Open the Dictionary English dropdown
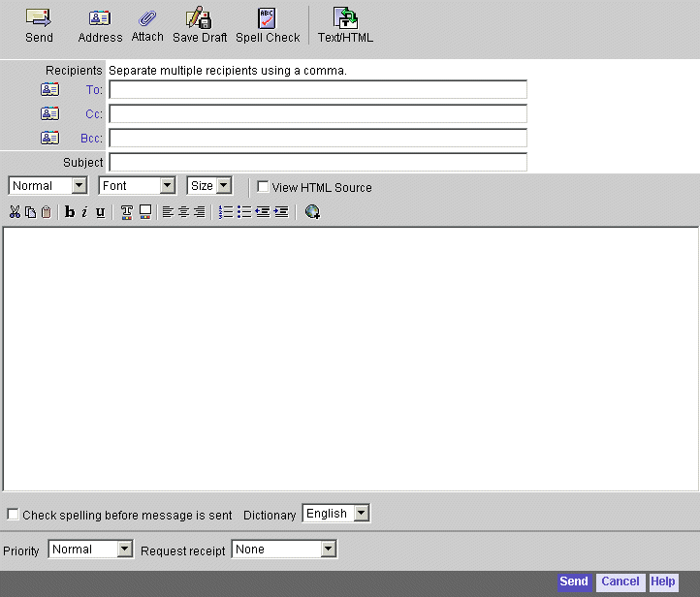This screenshot has width=700, height=597. (336, 513)
